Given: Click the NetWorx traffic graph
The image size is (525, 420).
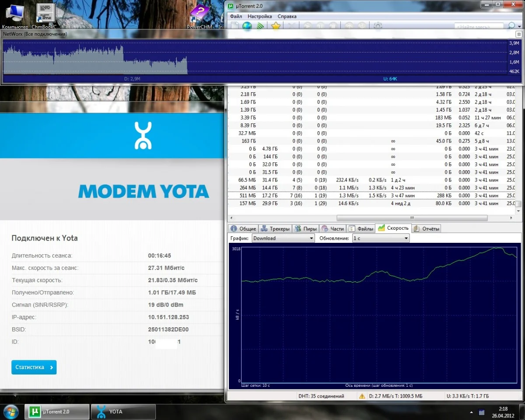Looking at the screenshot, I should 255,57.
